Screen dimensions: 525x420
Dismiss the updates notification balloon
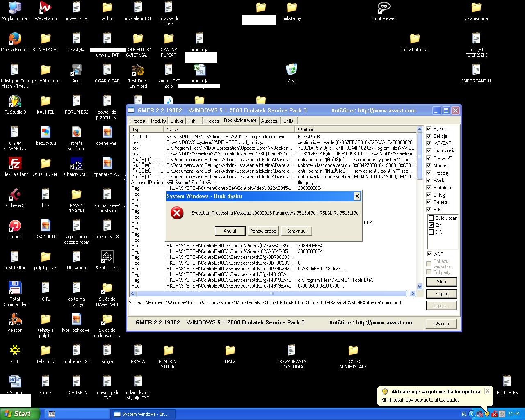point(487,391)
